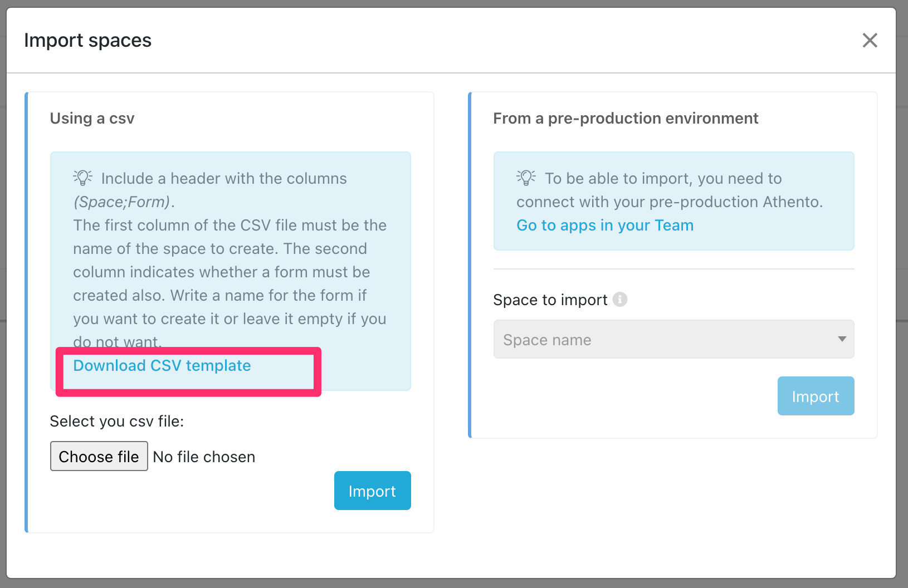Click the Space to import label
This screenshot has height=588, width=908.
(x=550, y=300)
